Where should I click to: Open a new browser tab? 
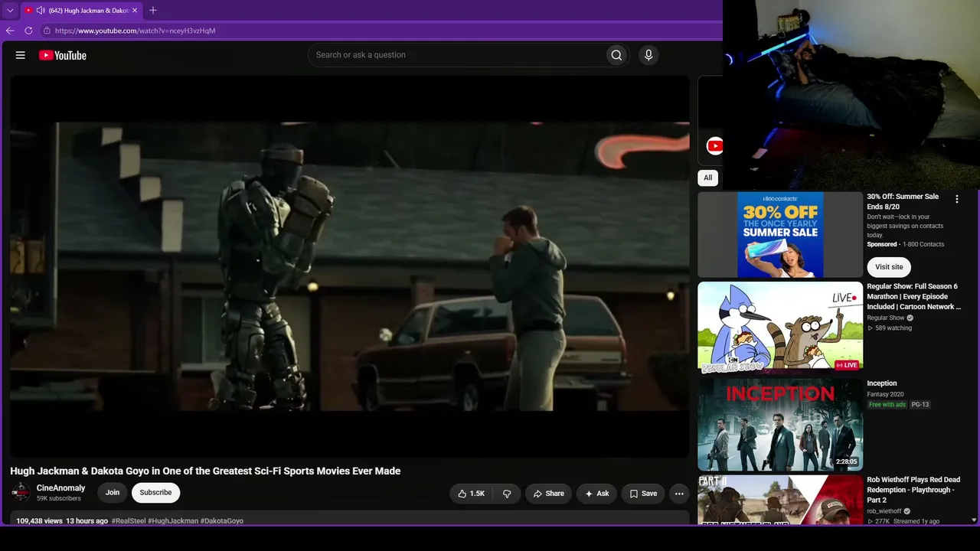pos(153,11)
